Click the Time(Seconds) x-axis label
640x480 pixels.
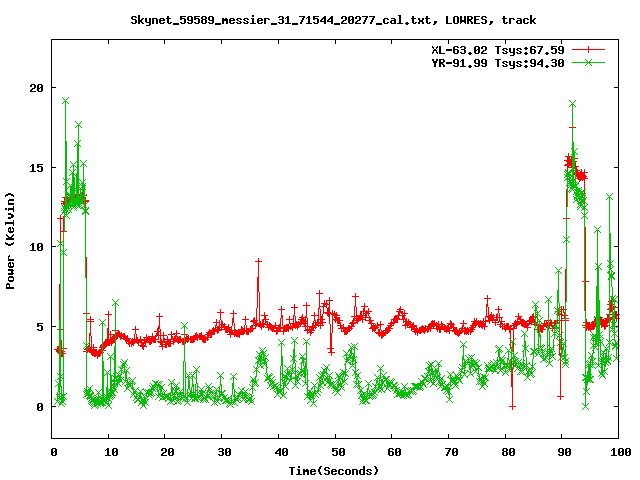click(x=334, y=471)
